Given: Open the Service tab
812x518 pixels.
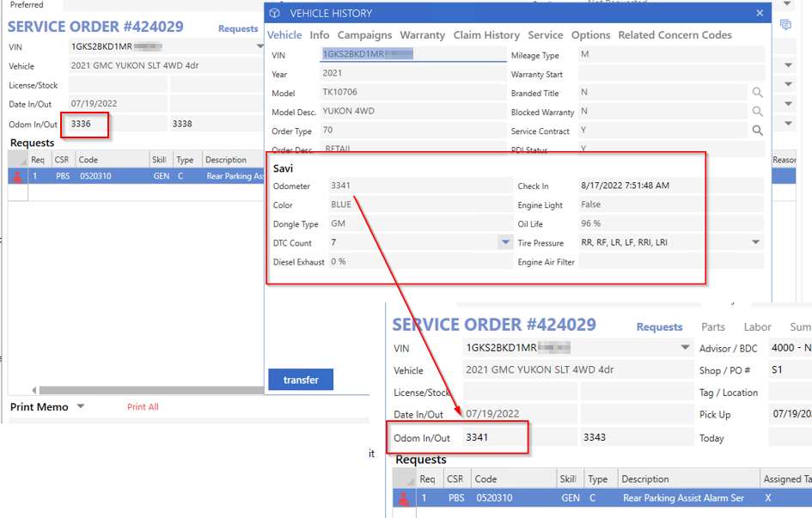Looking at the screenshot, I should click(x=546, y=34).
